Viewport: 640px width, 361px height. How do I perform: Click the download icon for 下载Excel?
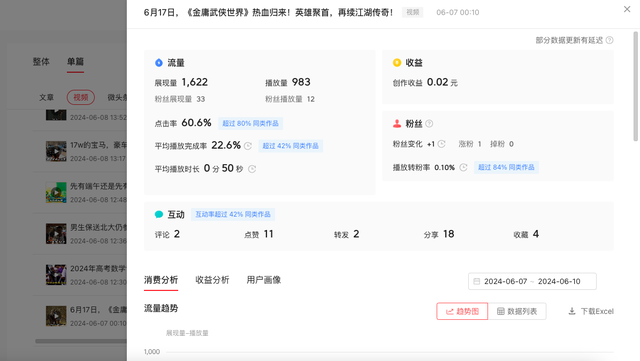click(572, 311)
